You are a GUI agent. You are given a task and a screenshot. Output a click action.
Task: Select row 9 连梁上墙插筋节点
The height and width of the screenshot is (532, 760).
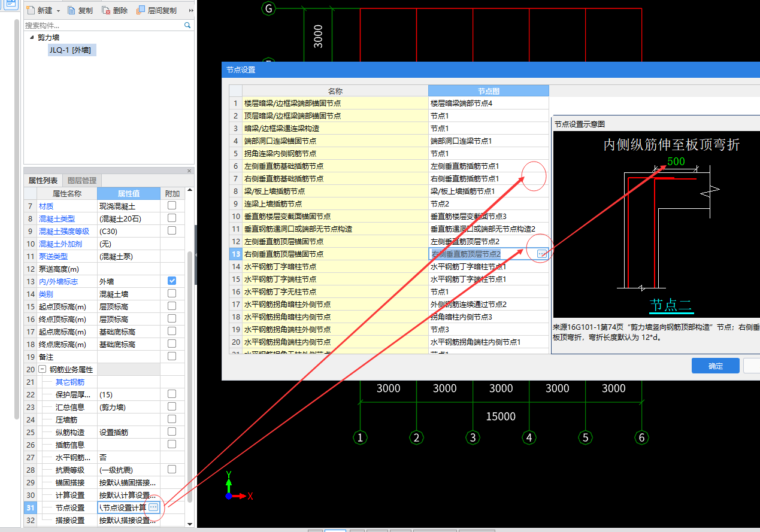tap(335, 204)
